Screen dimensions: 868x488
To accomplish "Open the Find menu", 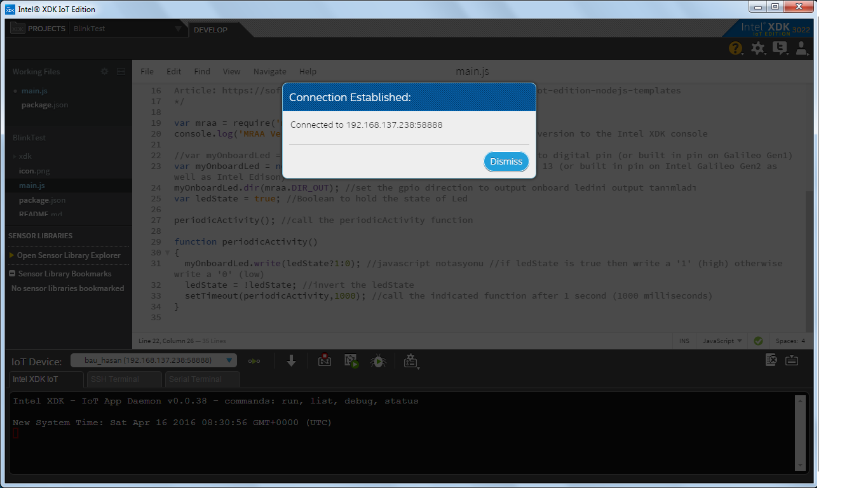I will (x=202, y=72).
